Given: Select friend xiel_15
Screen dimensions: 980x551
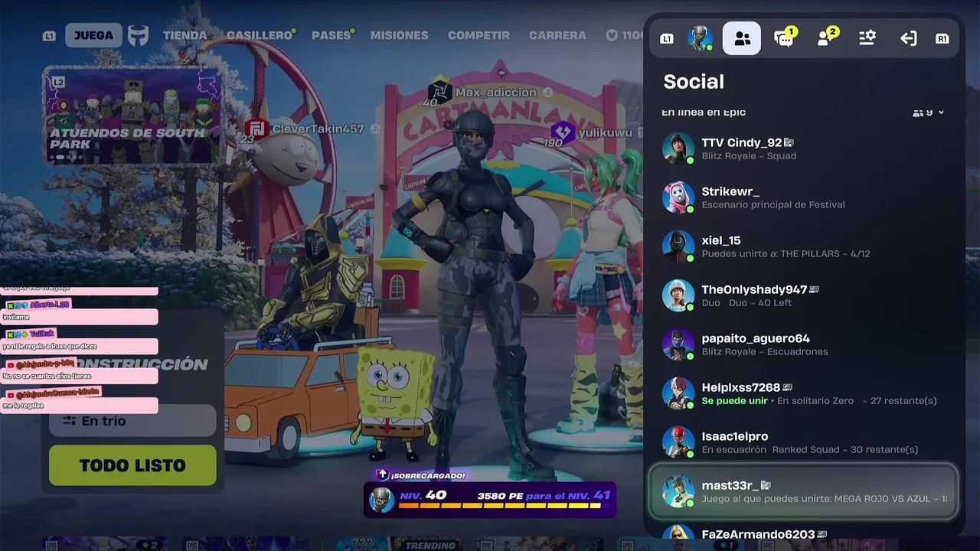Looking at the screenshot, I should pos(802,246).
